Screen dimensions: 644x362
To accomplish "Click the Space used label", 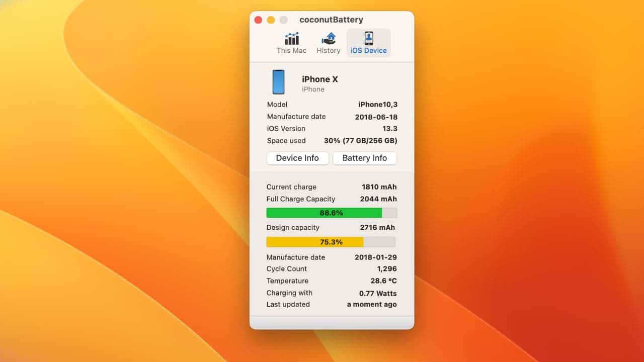I will click(x=286, y=141).
